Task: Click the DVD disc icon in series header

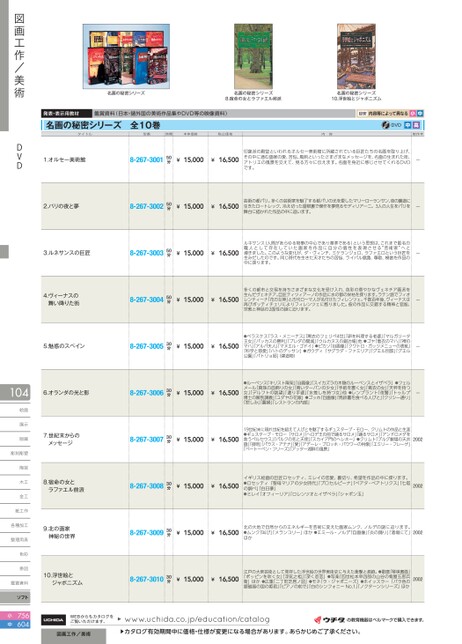Action: pos(385,125)
